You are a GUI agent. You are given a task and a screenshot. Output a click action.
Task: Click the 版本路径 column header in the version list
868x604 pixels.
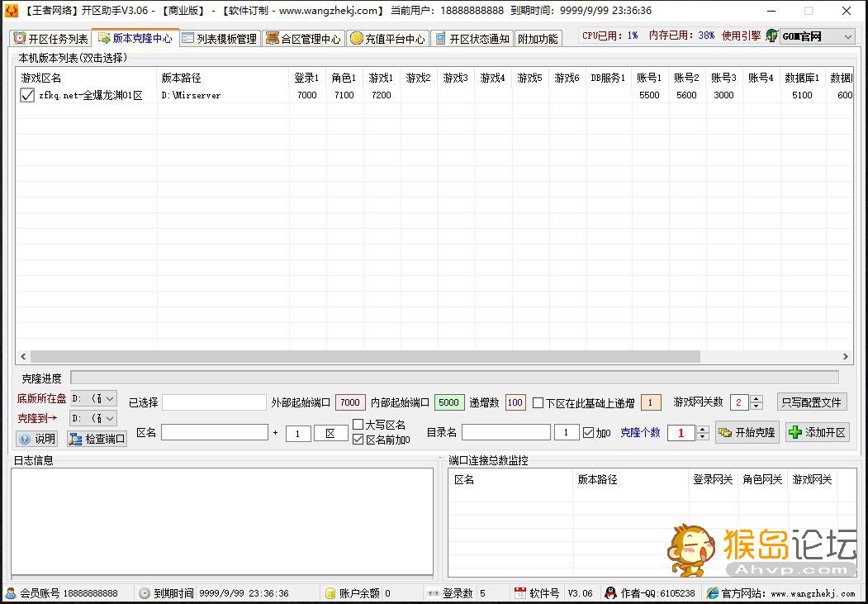pos(223,78)
